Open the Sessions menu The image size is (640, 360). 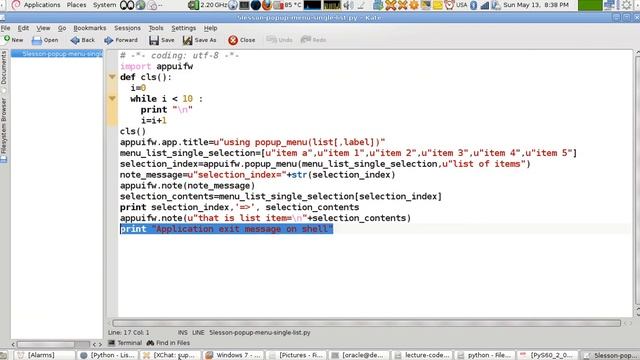point(127,28)
